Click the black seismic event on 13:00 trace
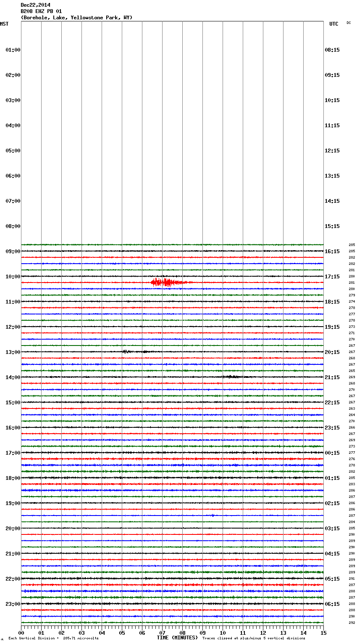Screen dimensions: 357x644 128,352
